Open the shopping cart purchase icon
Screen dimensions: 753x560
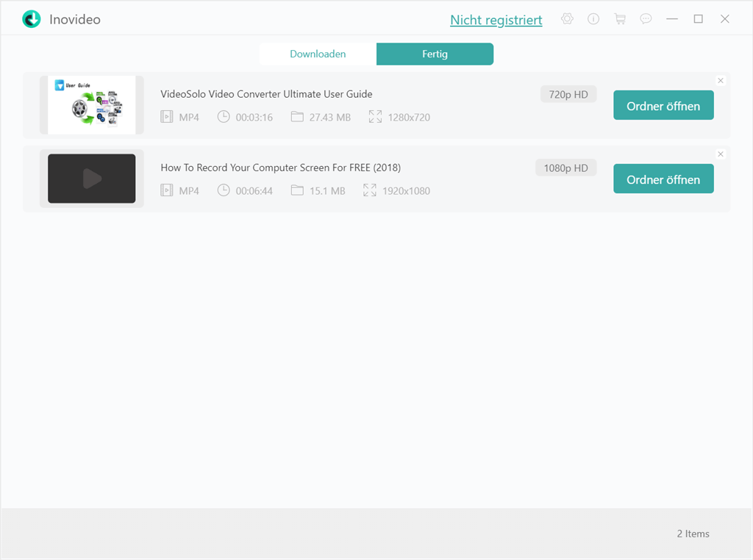tap(620, 18)
